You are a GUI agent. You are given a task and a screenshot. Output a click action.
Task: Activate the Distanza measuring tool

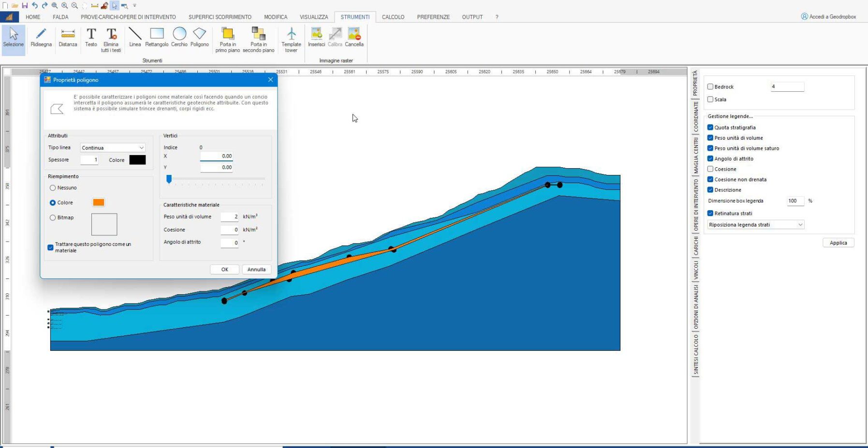tap(68, 37)
